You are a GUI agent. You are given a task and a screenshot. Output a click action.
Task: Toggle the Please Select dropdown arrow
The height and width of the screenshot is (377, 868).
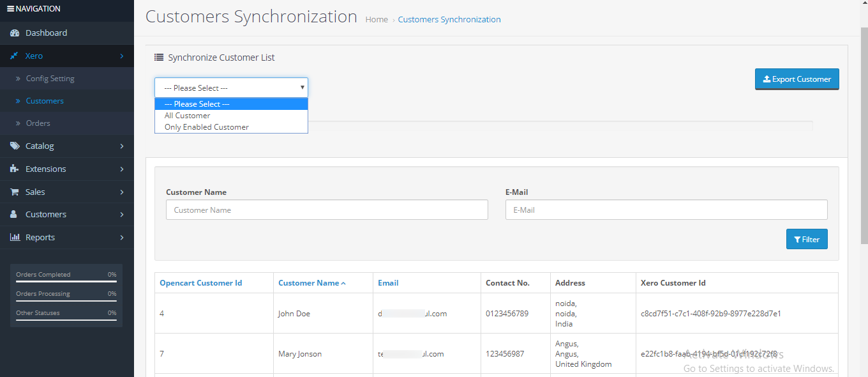[302, 88]
